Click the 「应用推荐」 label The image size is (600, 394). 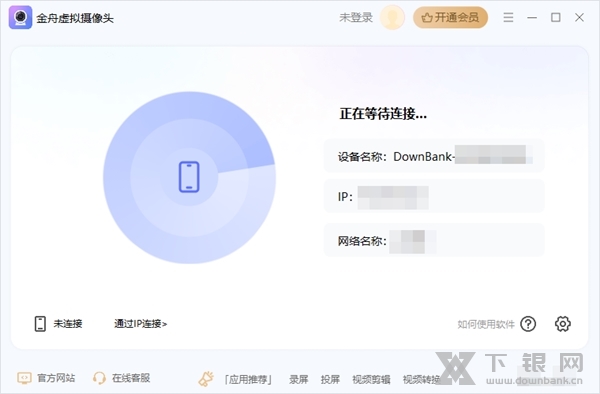point(248,379)
